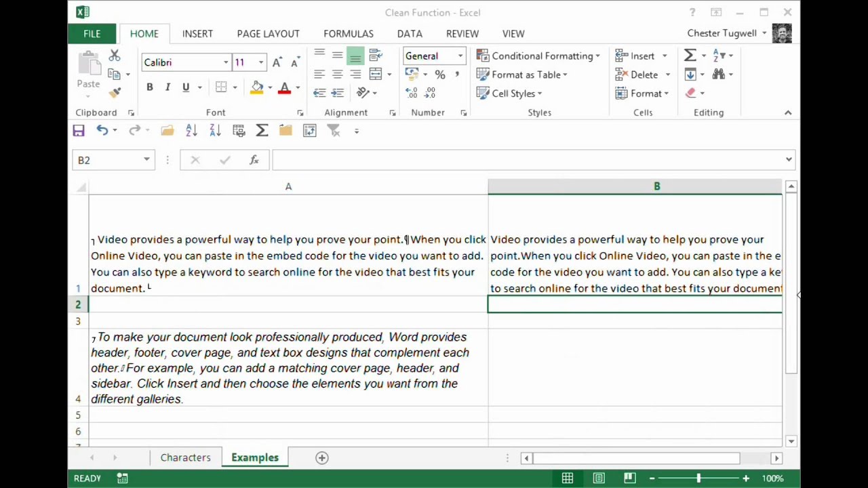Image resolution: width=868 pixels, height=488 pixels.
Task: Click Sort Z to A quick access icon
Action: pyautogui.click(x=215, y=131)
